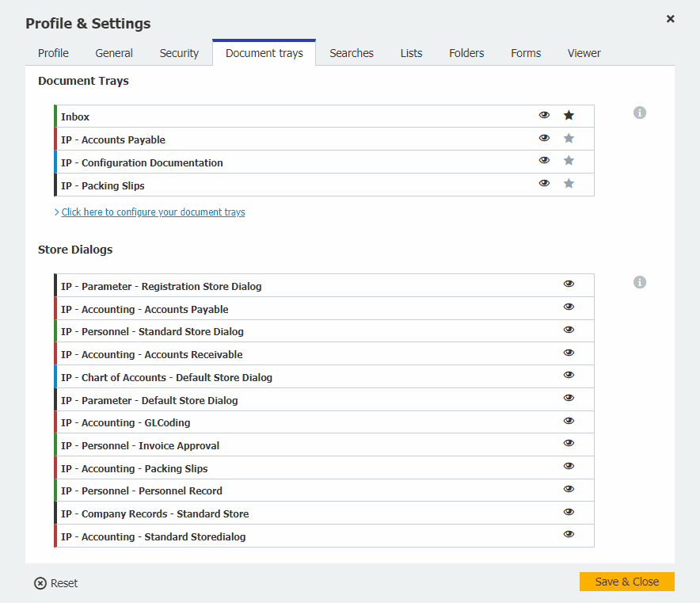Toggle eye for IP - Company Records dialog
The height and width of the screenshot is (603, 700).
pyautogui.click(x=569, y=513)
